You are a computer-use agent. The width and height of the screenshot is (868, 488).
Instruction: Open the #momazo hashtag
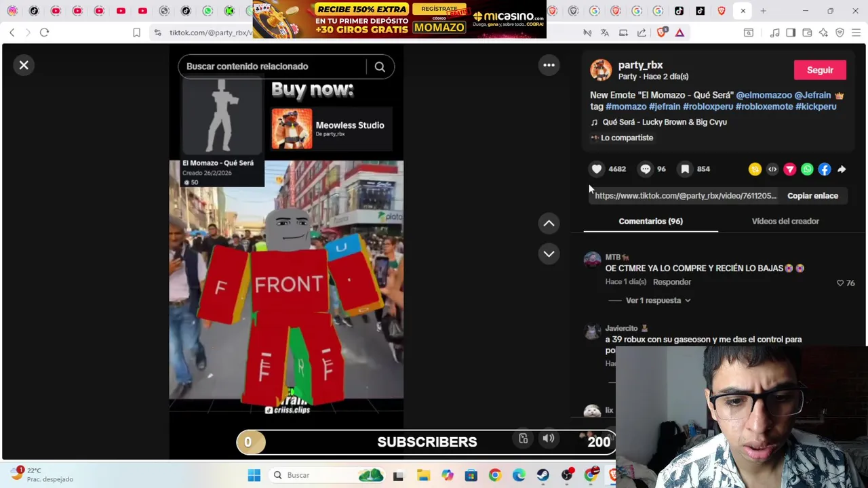point(626,106)
